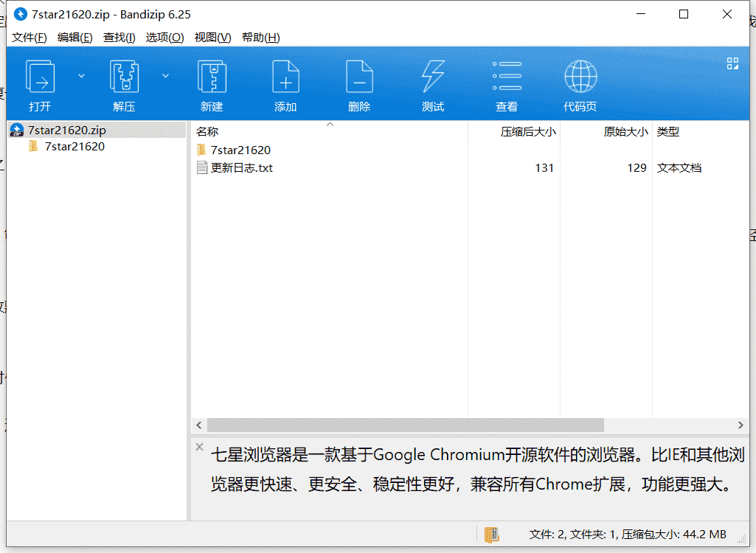Click the horizontal scrollbar right arrow
756x553 pixels.
tap(741, 425)
